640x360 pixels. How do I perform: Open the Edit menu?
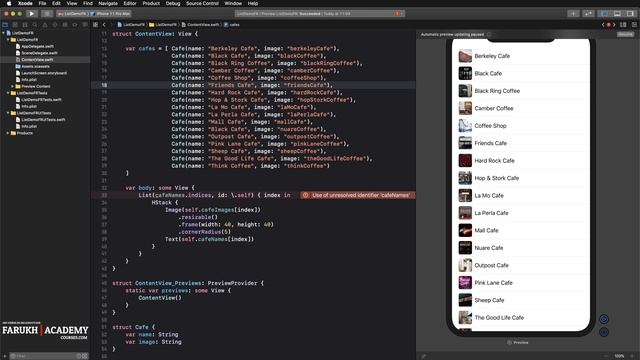[x=56, y=3]
